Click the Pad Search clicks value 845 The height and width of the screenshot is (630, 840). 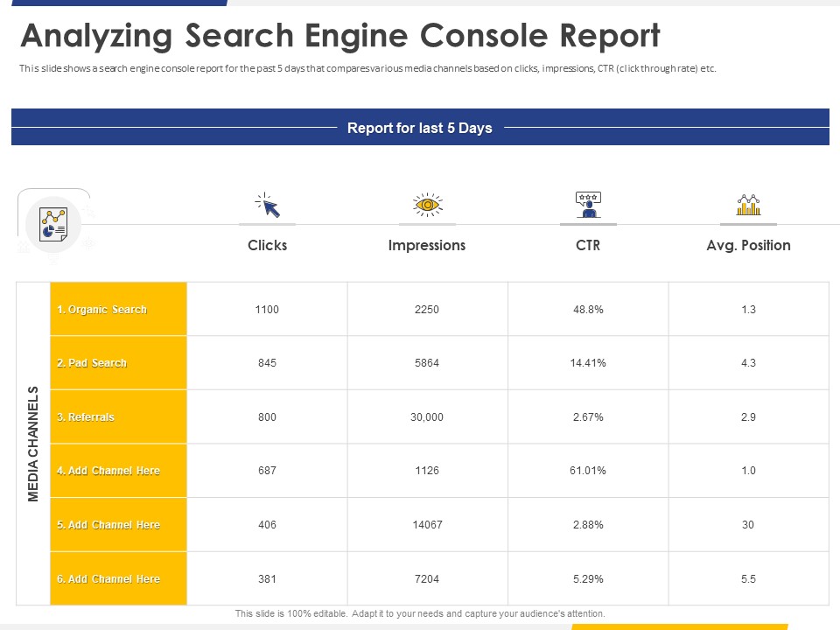(267, 363)
